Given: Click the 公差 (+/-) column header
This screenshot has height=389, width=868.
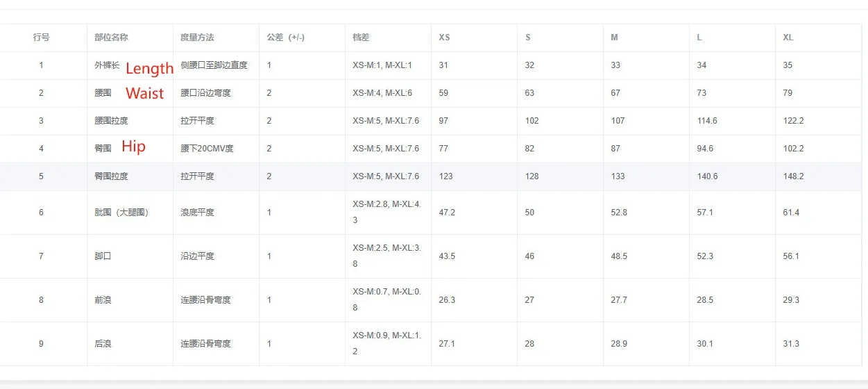Looking at the screenshot, I should pyautogui.click(x=286, y=38).
